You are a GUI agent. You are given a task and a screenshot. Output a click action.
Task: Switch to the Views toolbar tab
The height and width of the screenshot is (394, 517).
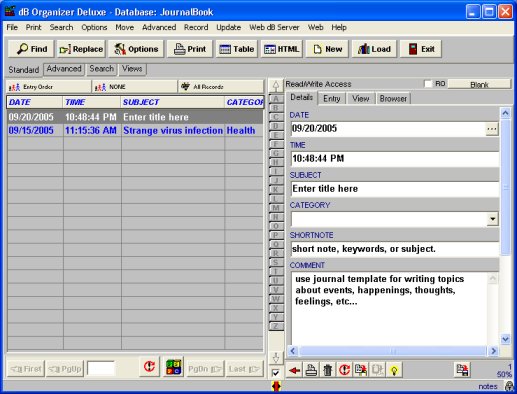pos(132,69)
